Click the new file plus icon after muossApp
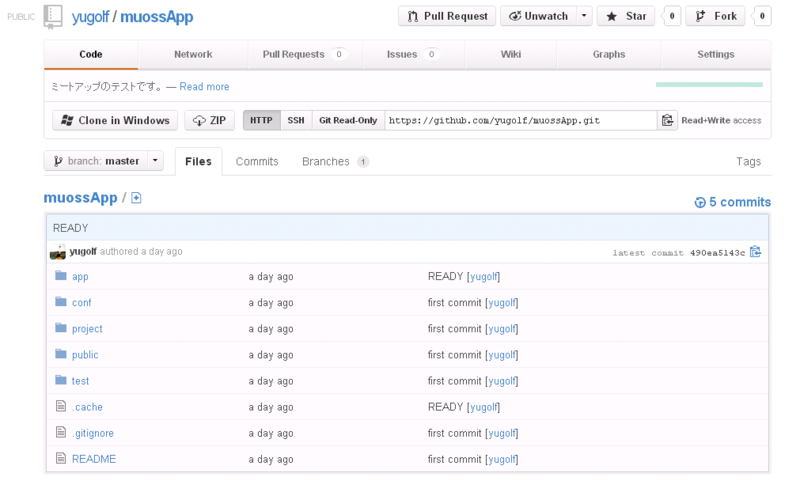The height and width of the screenshot is (496, 800). click(136, 198)
